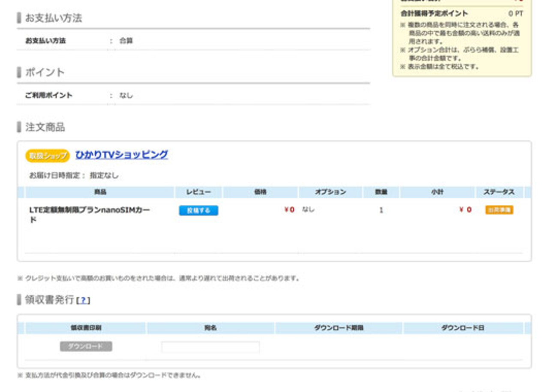Screen dimensions: 557x392
Task: Open the ひかりTVショッピング shop link
Action: pyautogui.click(x=122, y=155)
